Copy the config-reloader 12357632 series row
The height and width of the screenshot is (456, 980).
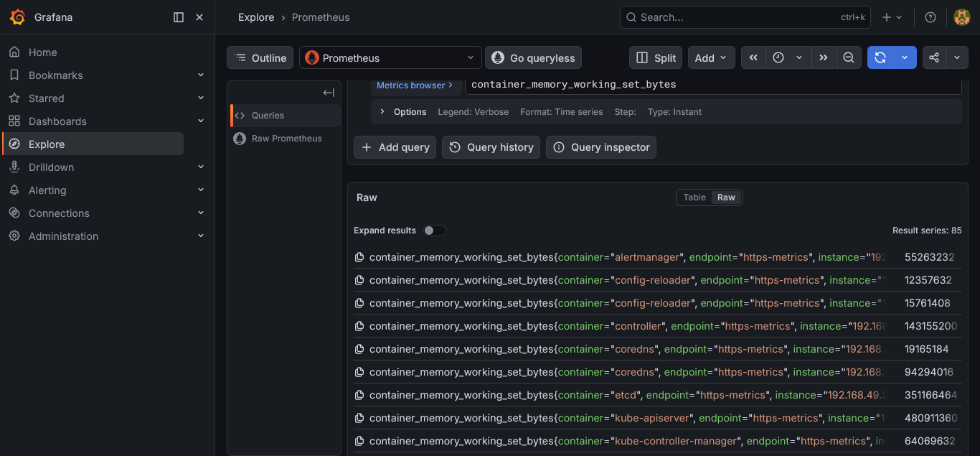pos(360,280)
